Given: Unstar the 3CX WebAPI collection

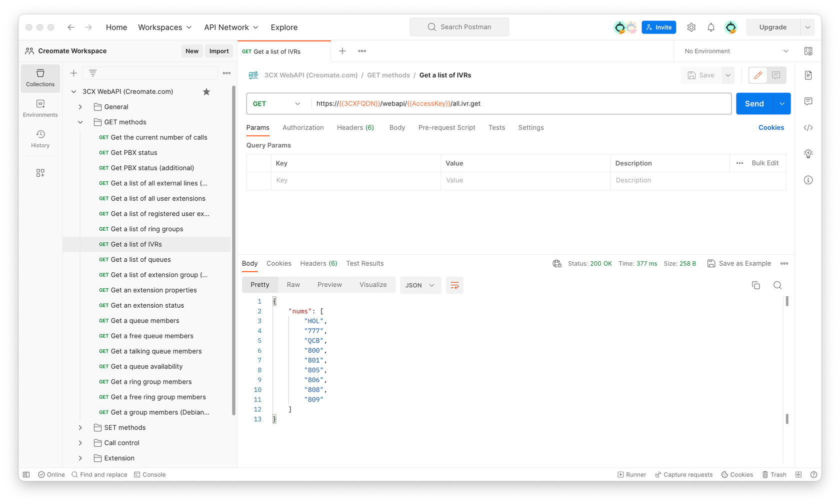Looking at the screenshot, I should [x=206, y=91].
